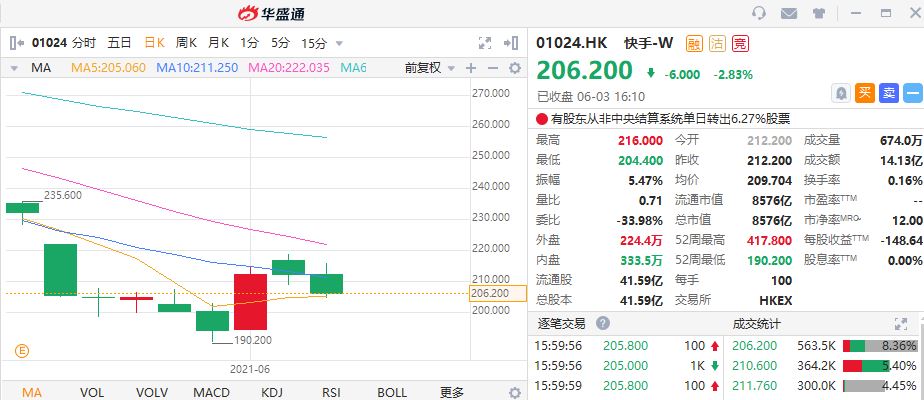924x400 pixels.
Task: Expand the 成交统计 panel to full view
Action: (x=900, y=323)
